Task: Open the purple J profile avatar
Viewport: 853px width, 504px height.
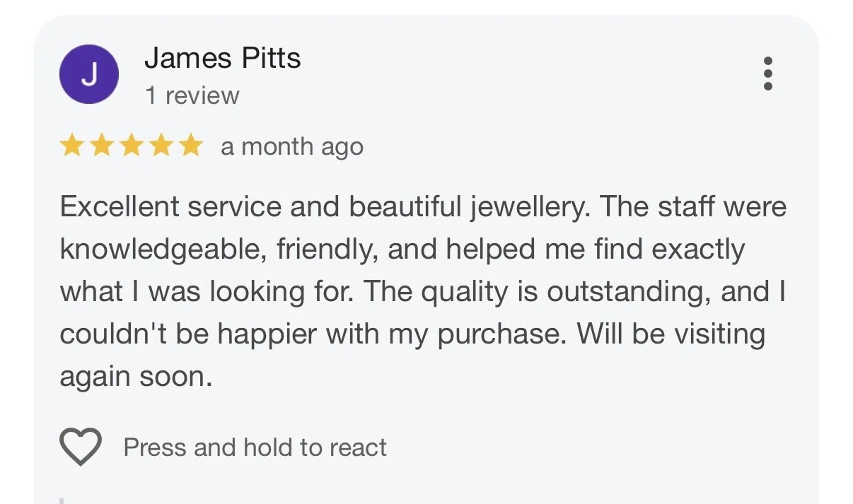Action: [89, 74]
